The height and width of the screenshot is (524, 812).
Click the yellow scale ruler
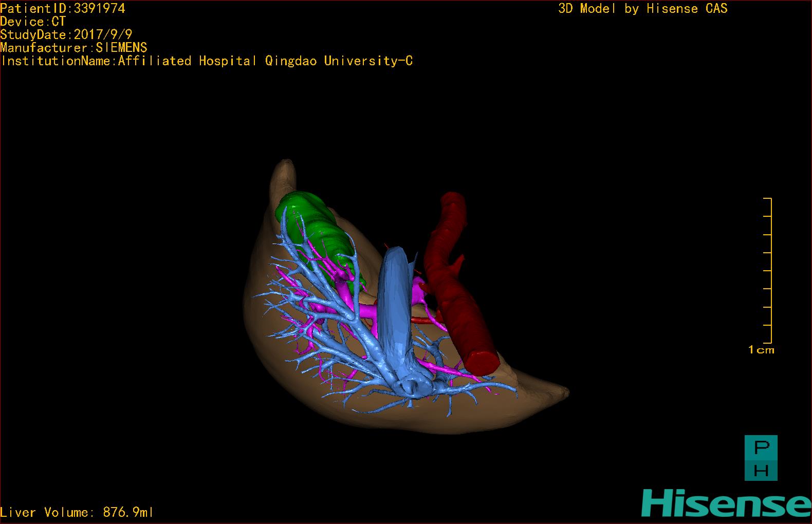(x=768, y=270)
